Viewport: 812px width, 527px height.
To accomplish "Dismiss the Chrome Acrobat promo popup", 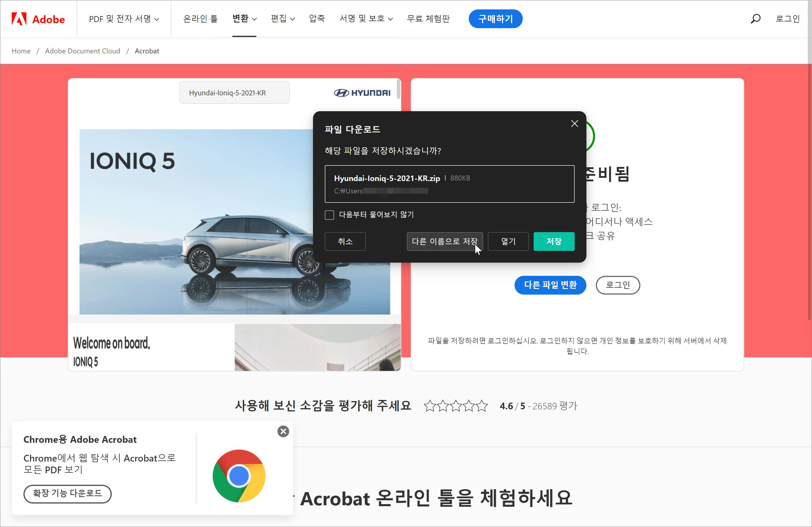I will [283, 431].
